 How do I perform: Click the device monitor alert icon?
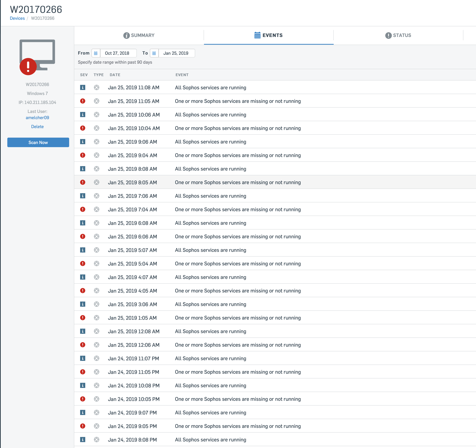[x=37, y=57]
